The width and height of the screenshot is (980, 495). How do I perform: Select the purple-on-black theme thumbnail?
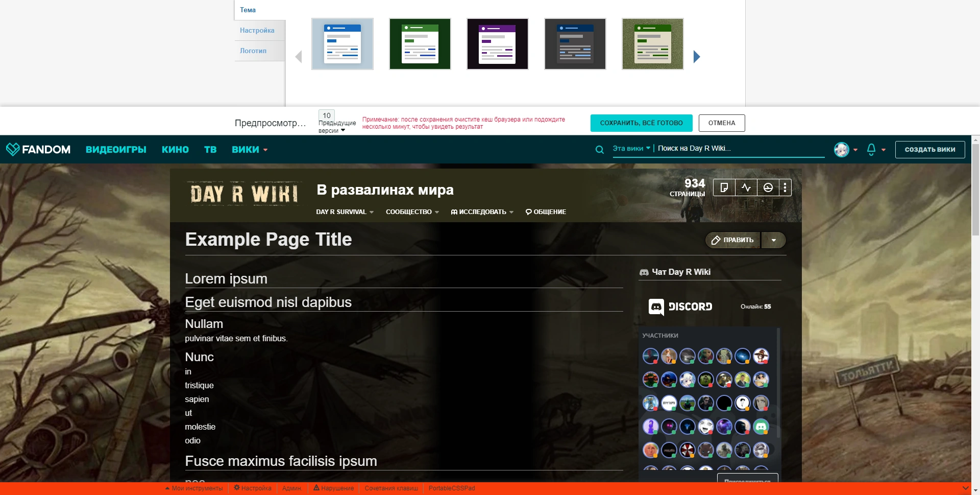[498, 44]
